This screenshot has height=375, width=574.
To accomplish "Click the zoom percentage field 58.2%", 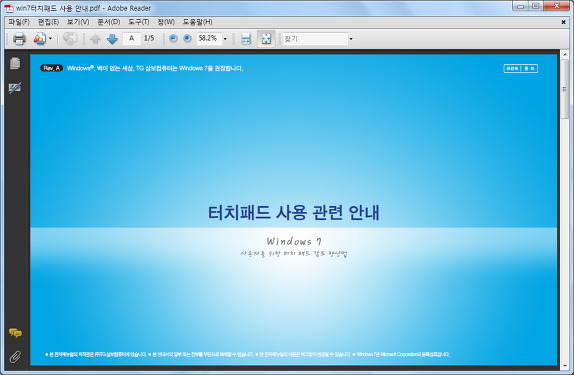I will [x=209, y=38].
